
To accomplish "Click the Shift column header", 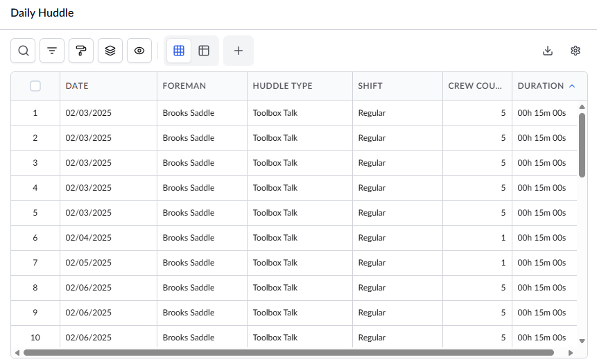I will (398, 86).
